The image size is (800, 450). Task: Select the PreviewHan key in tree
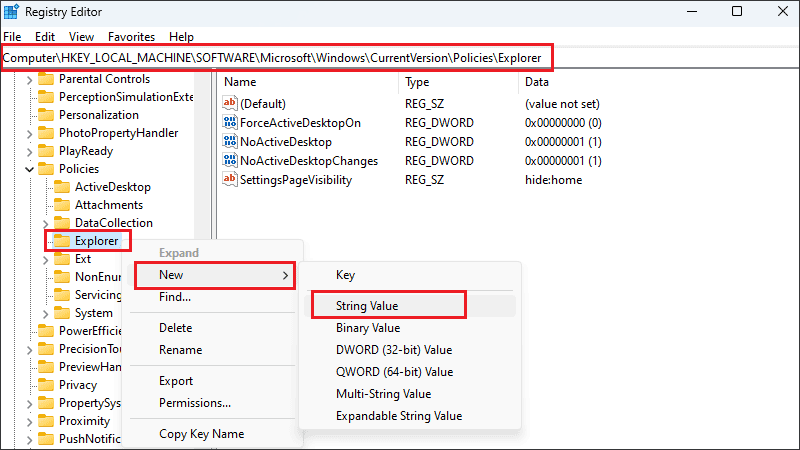pyautogui.click(x=90, y=367)
